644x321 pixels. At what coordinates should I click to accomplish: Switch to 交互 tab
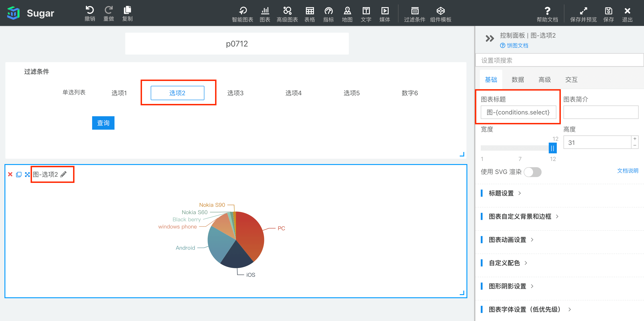tap(571, 80)
